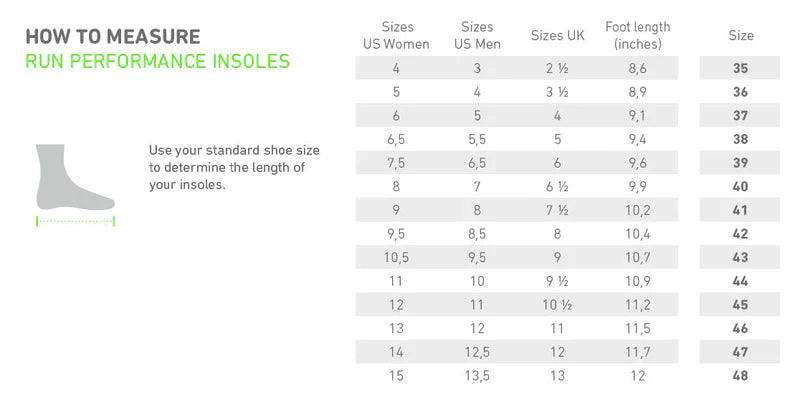Choose size 44 in the Size column
This screenshot has height=412, width=800.
click(x=741, y=281)
